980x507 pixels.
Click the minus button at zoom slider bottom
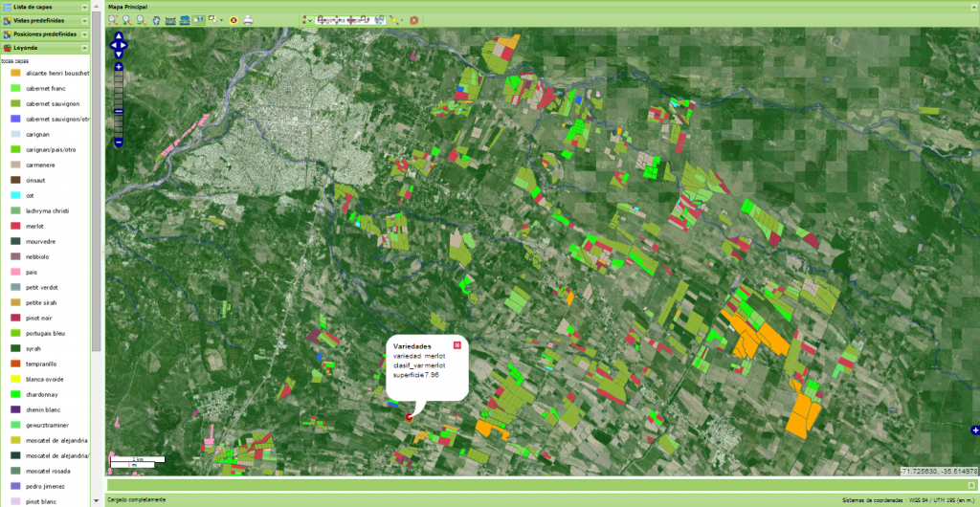tap(118, 143)
